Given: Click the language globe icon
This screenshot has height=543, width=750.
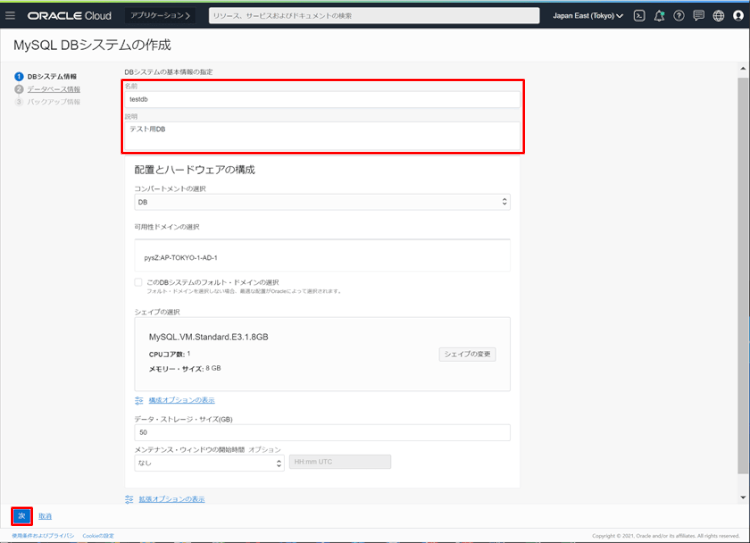Looking at the screenshot, I should (718, 16).
